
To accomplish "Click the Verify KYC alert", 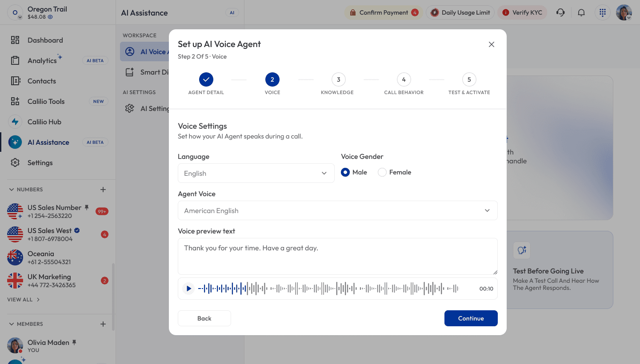I will [522, 12].
